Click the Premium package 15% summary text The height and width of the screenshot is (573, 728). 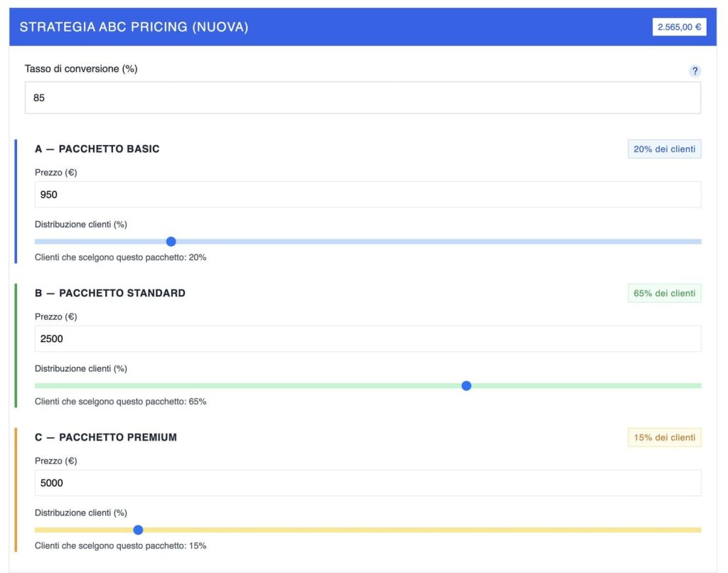[x=121, y=546]
